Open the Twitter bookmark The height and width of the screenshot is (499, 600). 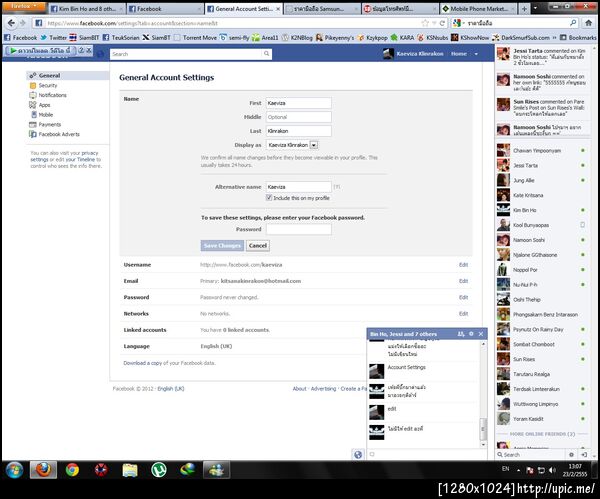pos(53,38)
